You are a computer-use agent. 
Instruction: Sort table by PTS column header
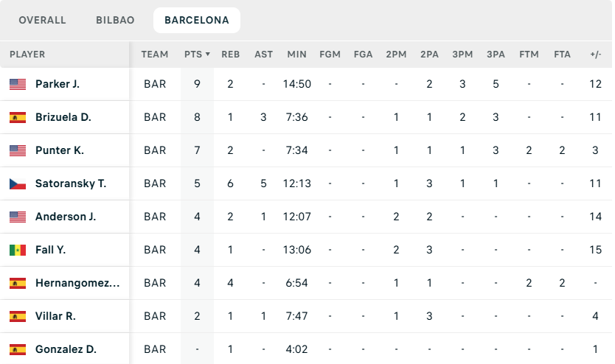(197, 55)
